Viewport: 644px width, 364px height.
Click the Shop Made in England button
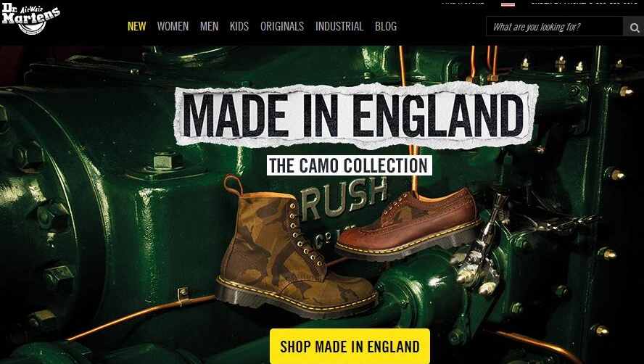(x=350, y=346)
